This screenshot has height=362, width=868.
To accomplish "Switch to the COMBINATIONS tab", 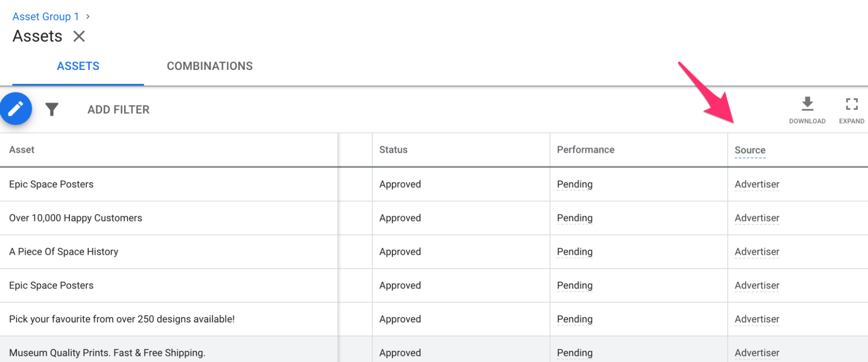I will click(209, 66).
